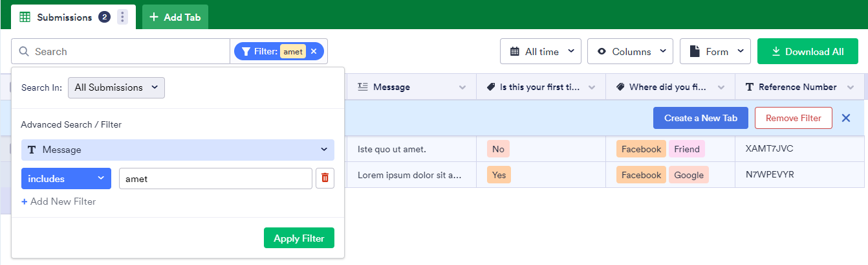Click the Remove Filter button
This screenshot has height=265, width=868.
[793, 118]
